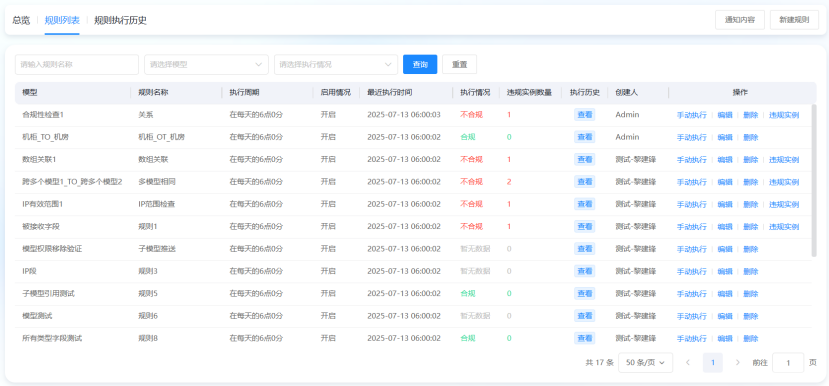Click 手动执行 for 数组关联1
Viewport: 829px width, 386px height.
(692, 160)
